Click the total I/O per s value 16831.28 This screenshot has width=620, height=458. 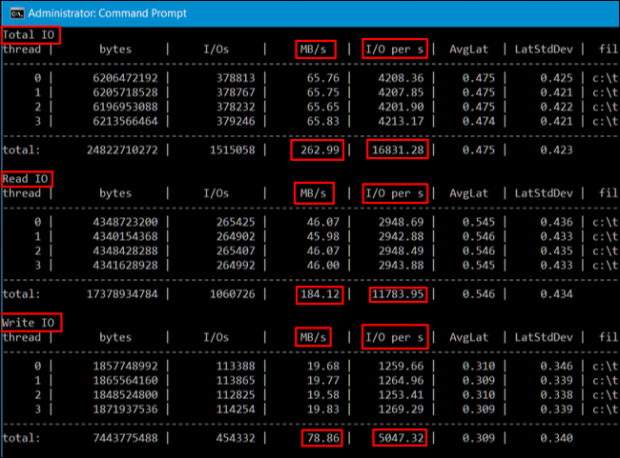click(x=397, y=150)
